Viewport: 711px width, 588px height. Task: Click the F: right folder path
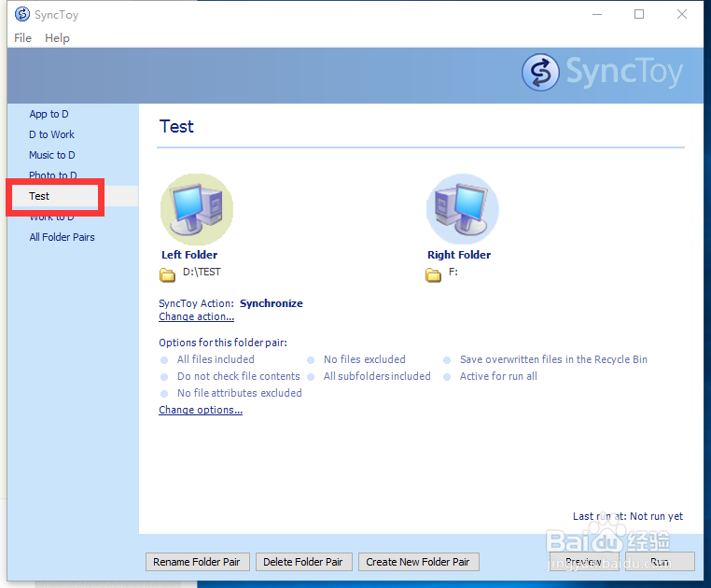(x=453, y=272)
